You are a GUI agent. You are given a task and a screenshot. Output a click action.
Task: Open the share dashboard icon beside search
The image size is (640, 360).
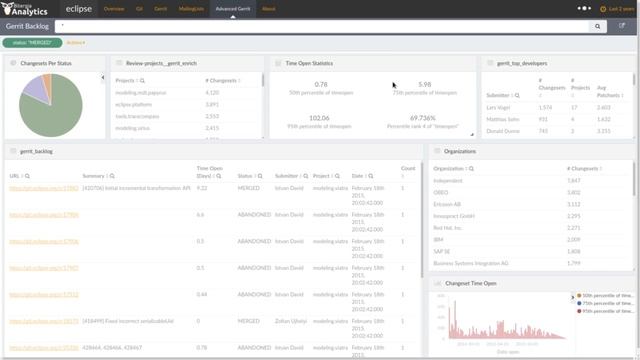coord(622,26)
